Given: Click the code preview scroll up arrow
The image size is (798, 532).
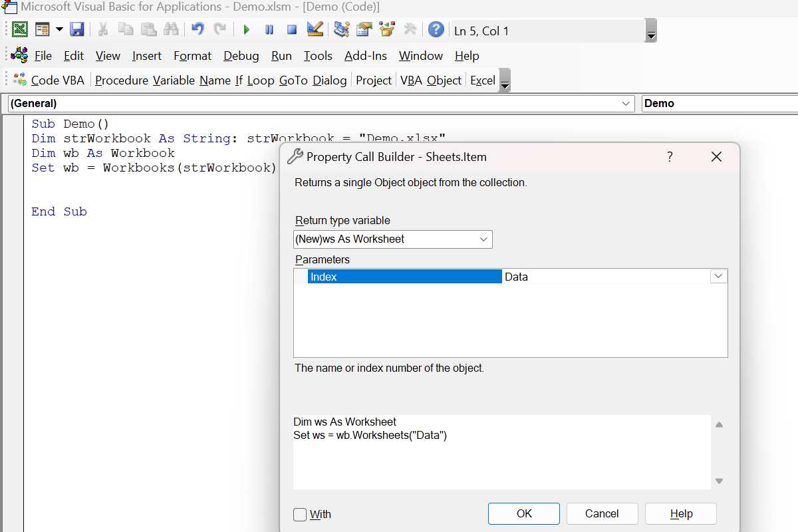Looking at the screenshot, I should [719, 425].
